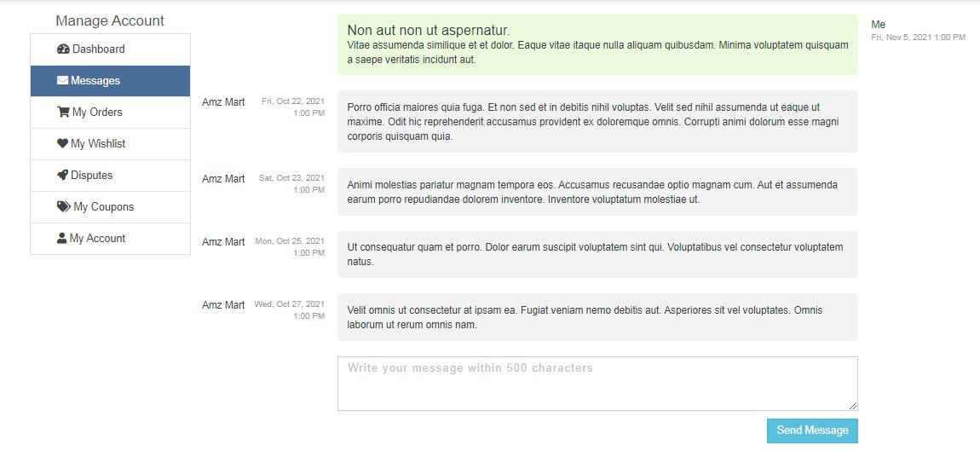The height and width of the screenshot is (451, 980).
Task: Click the Disputes rocket icon
Action: [x=62, y=175]
